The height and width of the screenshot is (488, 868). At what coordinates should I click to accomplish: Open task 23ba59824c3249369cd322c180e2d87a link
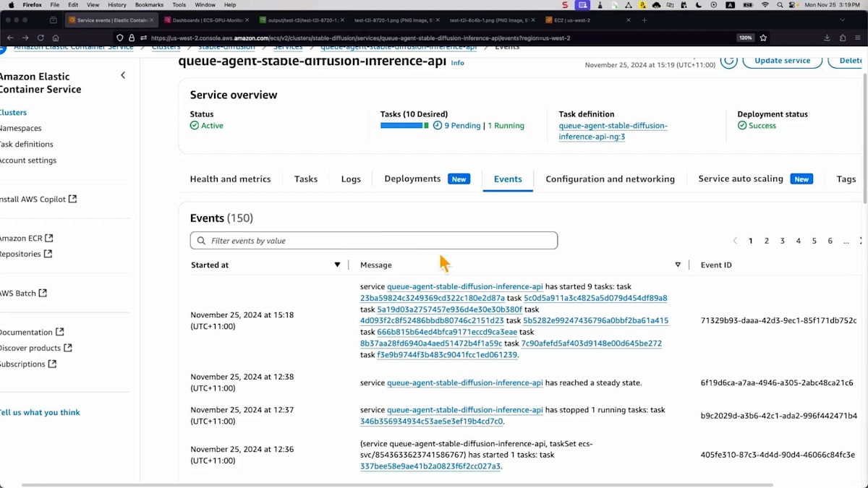pyautogui.click(x=433, y=298)
